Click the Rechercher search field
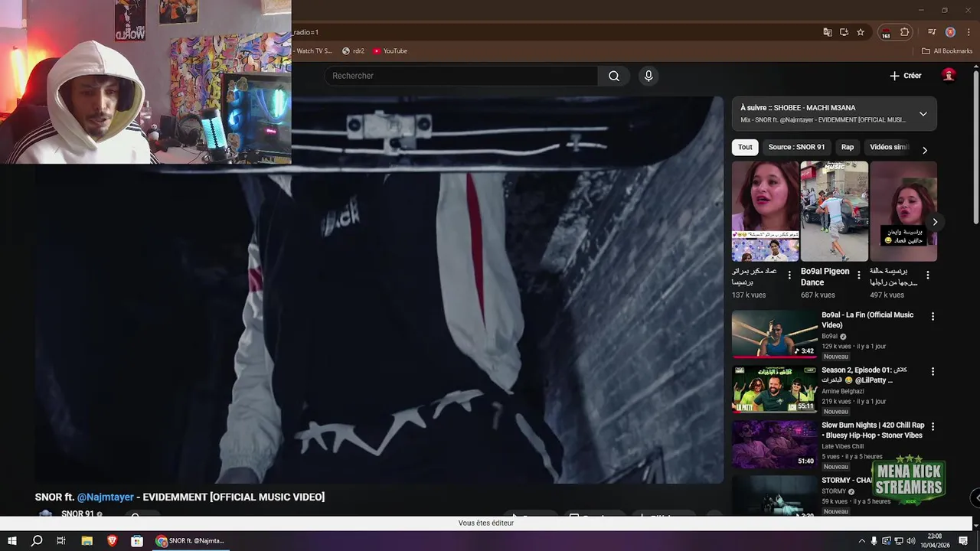Screen dimensions: 980x551 tap(462, 76)
